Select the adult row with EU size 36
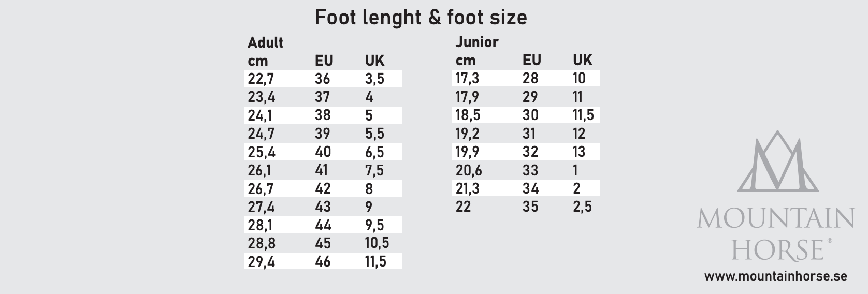The width and height of the screenshot is (868, 294). point(323,79)
